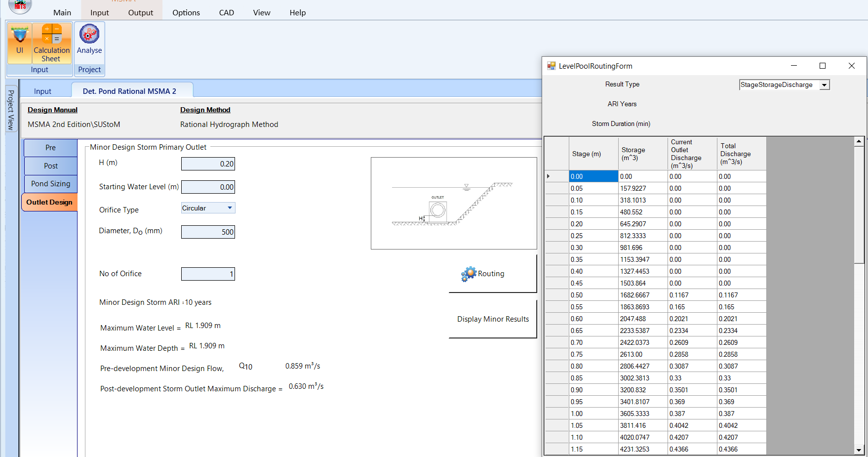Open the Input ribbon tab
The width and height of the screenshot is (868, 457).
(x=100, y=12)
